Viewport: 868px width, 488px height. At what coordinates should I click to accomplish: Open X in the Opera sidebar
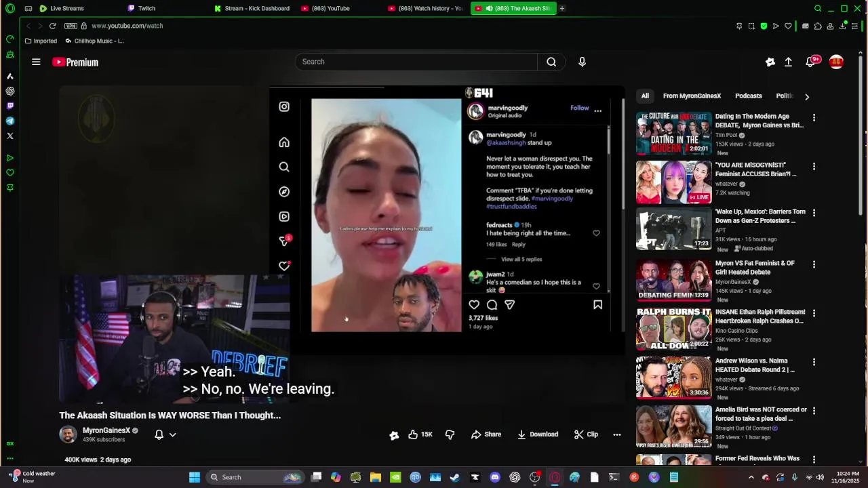pyautogui.click(x=10, y=136)
